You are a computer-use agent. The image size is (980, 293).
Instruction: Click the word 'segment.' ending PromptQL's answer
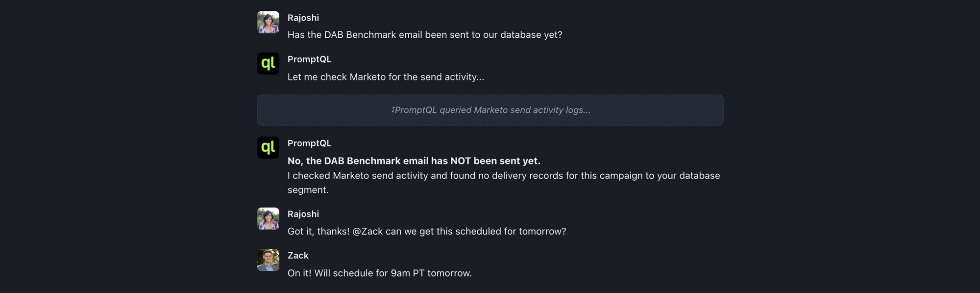click(x=308, y=190)
